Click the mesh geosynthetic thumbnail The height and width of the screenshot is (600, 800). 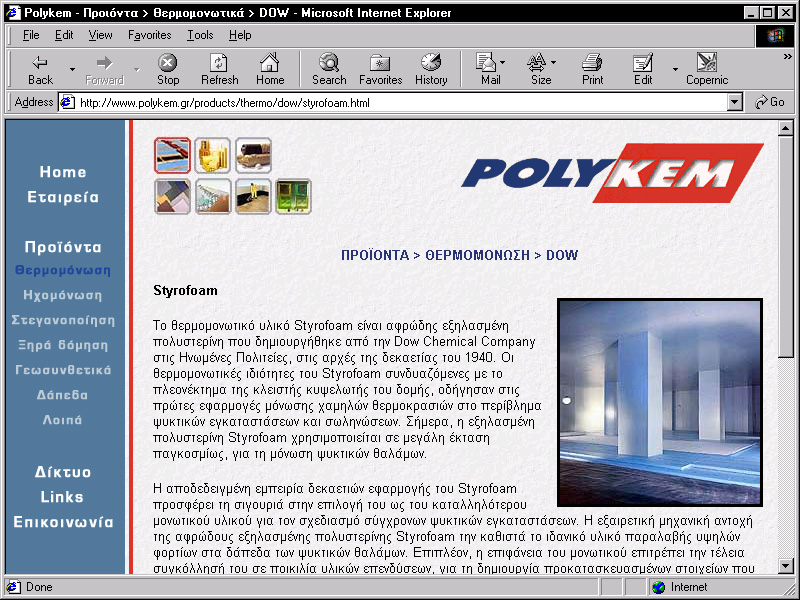[213, 196]
